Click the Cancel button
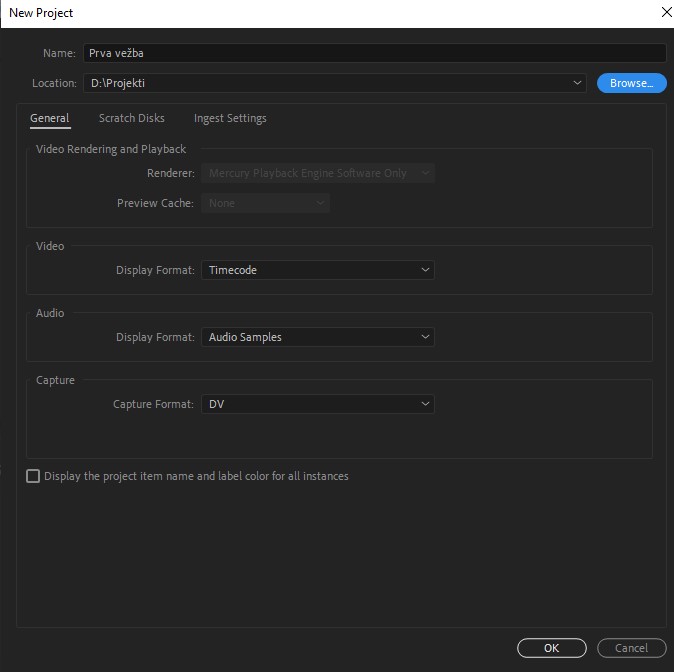Viewport: 674px width, 672px height. pyautogui.click(x=631, y=648)
